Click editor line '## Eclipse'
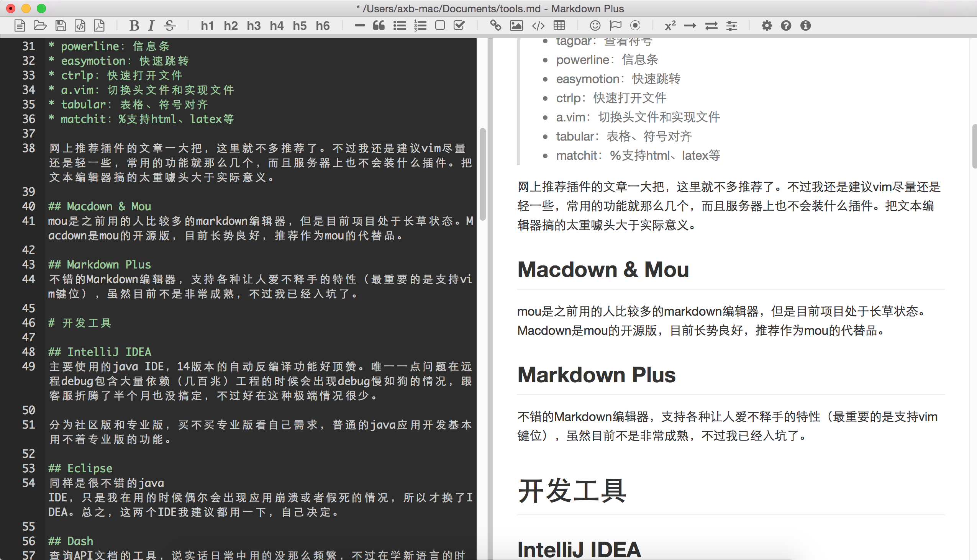This screenshot has width=977, height=560. pyautogui.click(x=80, y=468)
